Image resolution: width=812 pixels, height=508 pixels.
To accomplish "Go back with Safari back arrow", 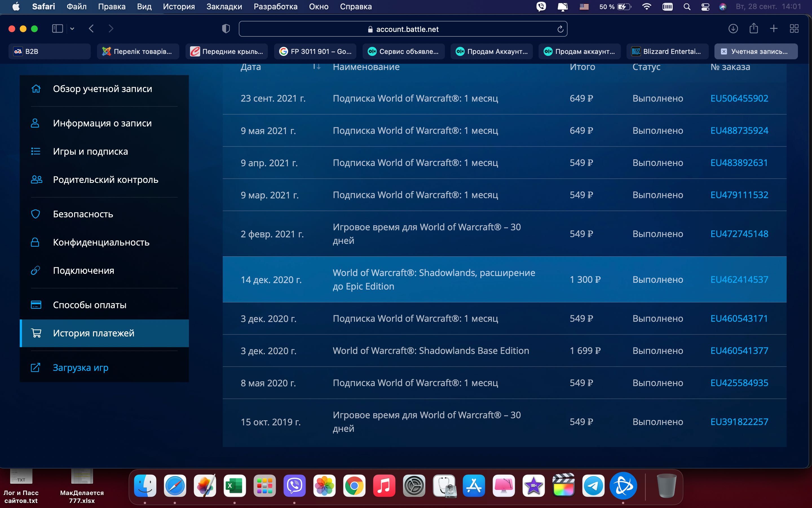I will [x=91, y=29].
